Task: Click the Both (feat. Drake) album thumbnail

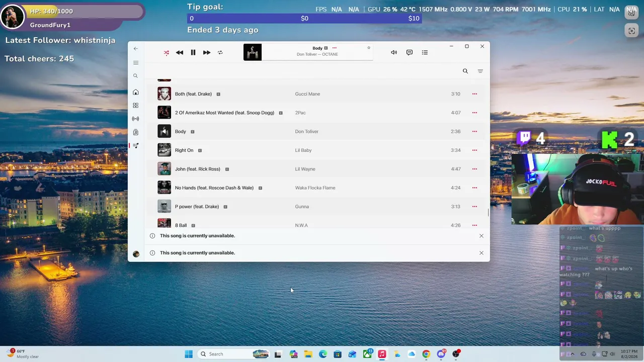Action: pos(165,94)
